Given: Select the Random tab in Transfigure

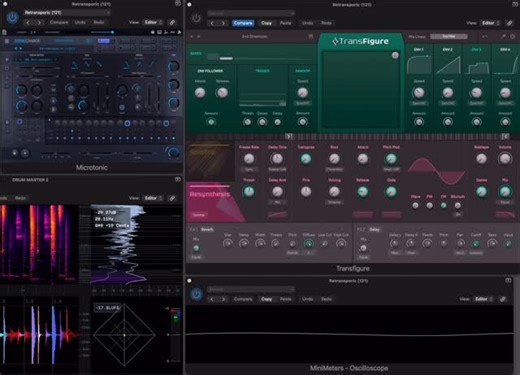Looking at the screenshot, I should (303, 71).
